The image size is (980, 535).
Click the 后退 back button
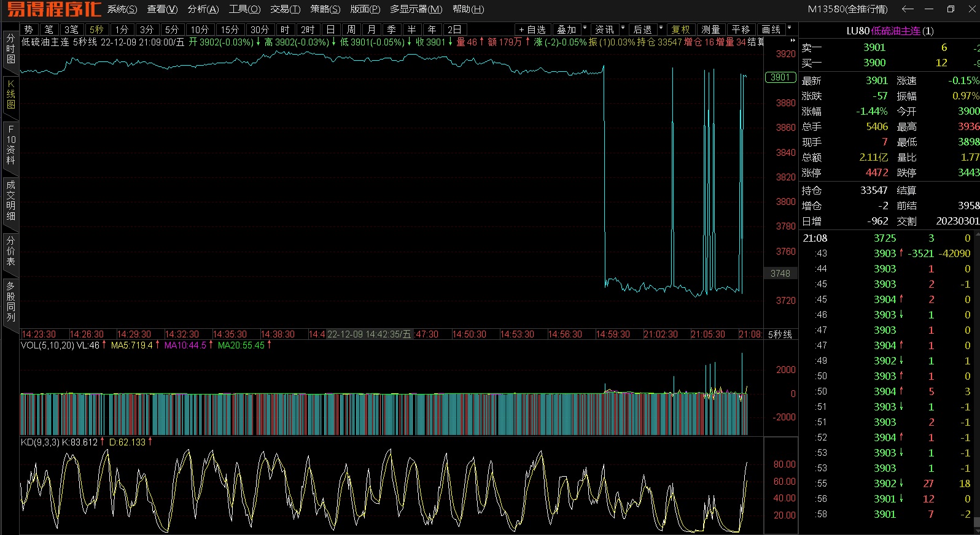coord(643,29)
